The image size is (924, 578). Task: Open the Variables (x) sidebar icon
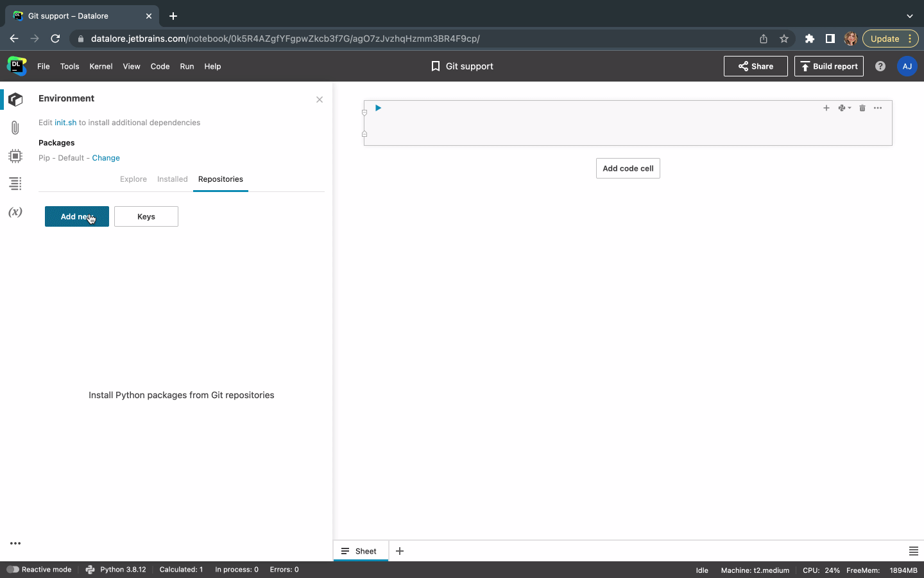(x=15, y=212)
